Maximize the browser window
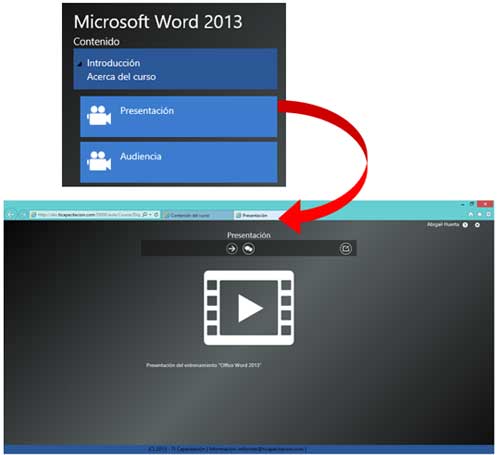 tap(472, 204)
